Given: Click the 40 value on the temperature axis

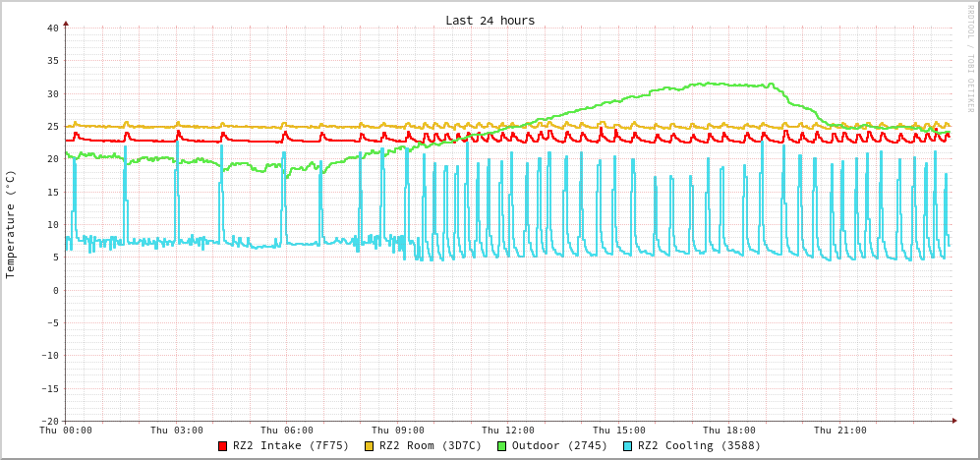Looking at the screenshot, I should click(52, 28).
